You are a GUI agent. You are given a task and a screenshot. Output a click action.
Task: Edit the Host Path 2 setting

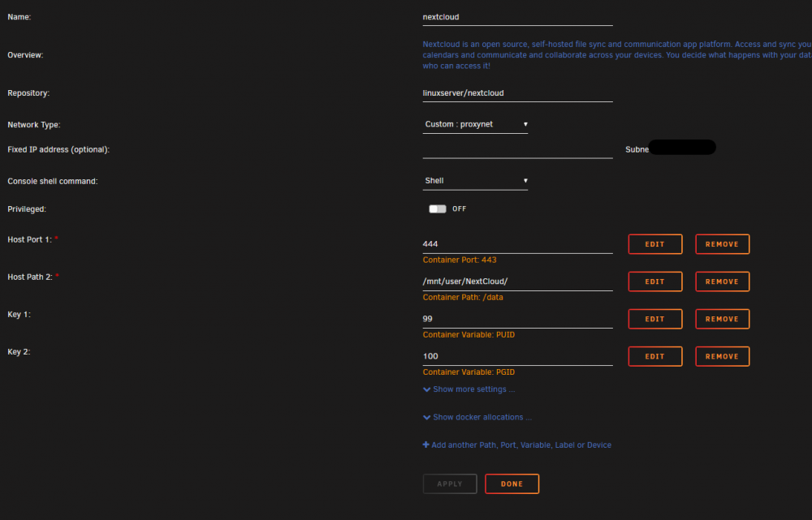(655, 281)
